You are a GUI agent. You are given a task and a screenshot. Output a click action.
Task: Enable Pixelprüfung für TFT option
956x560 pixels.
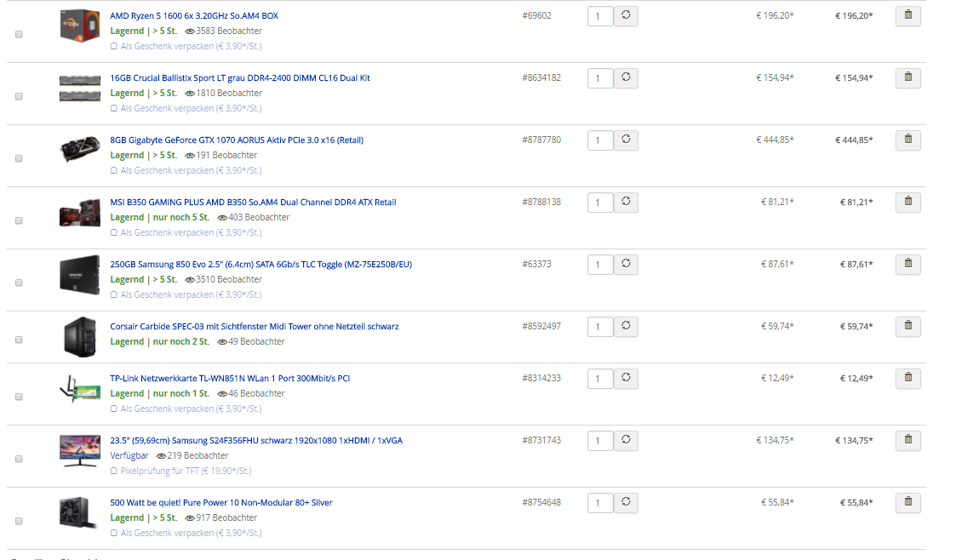click(x=180, y=471)
